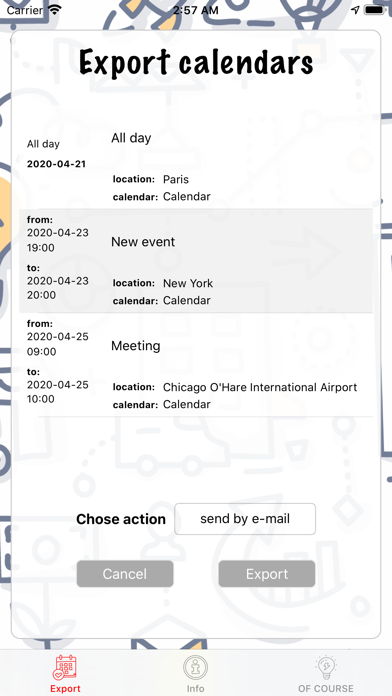This screenshot has height=696, width=392.
Task: Tap the 2:57 AM clock
Action: click(x=196, y=10)
